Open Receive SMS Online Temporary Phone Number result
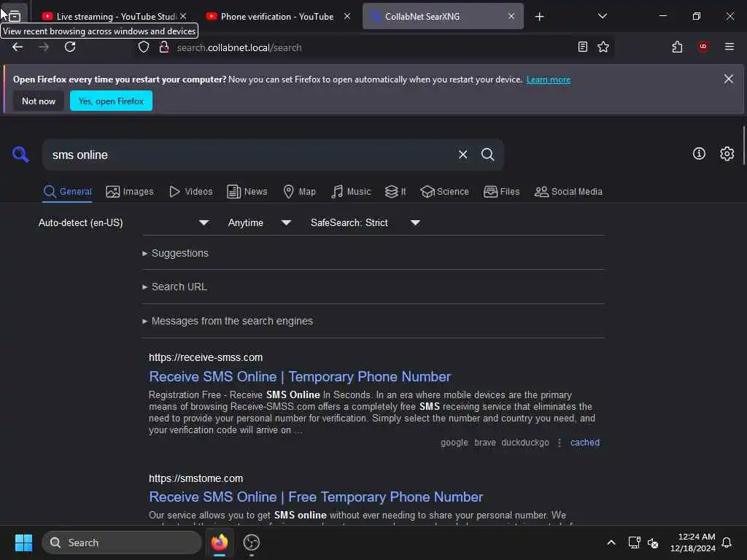 [x=300, y=377]
